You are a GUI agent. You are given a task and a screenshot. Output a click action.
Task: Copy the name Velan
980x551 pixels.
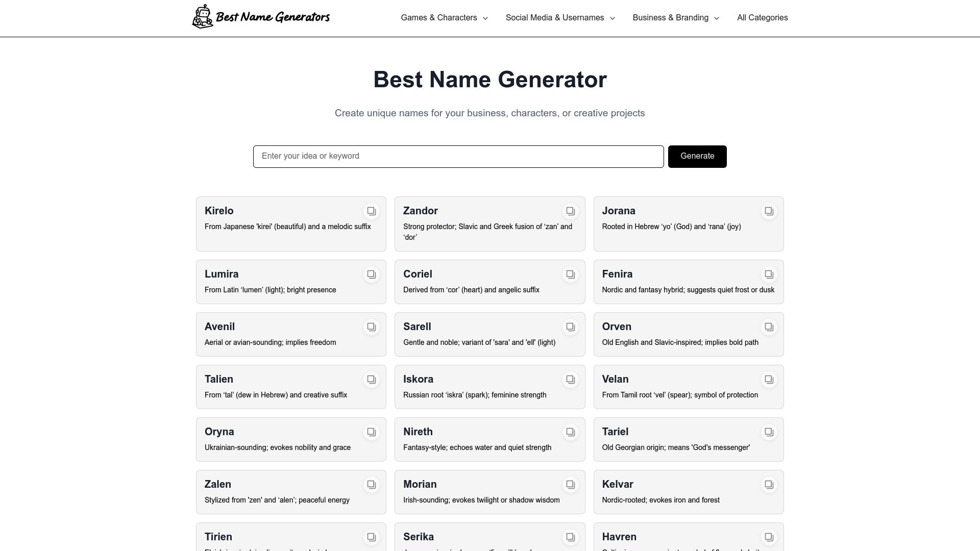[769, 379]
